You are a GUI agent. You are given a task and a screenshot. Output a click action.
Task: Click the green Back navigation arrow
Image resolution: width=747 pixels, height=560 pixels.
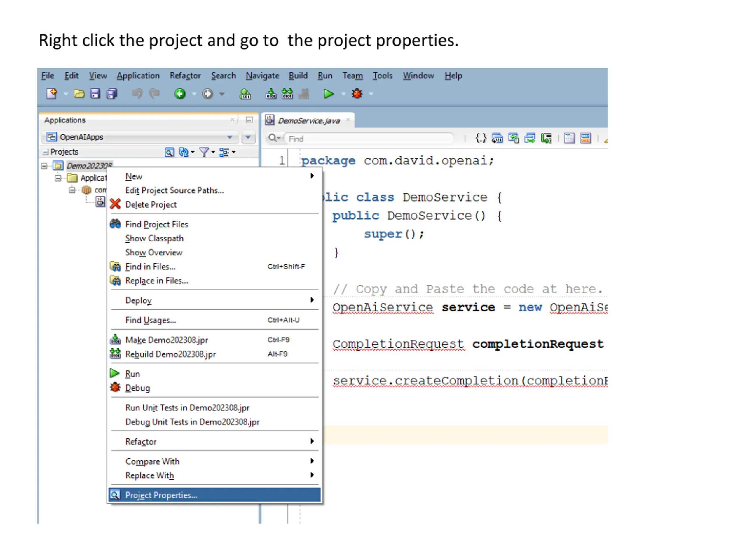click(180, 94)
